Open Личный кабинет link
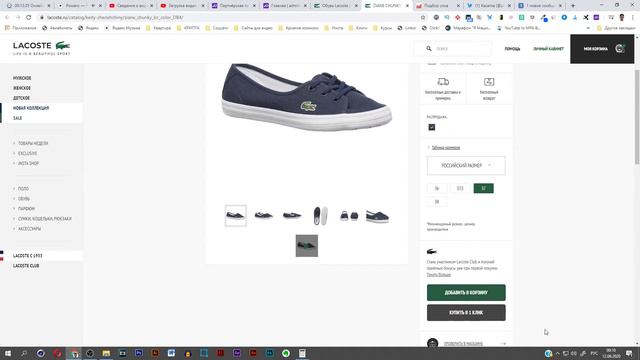Viewport: 640px width, 360px height. click(x=548, y=49)
